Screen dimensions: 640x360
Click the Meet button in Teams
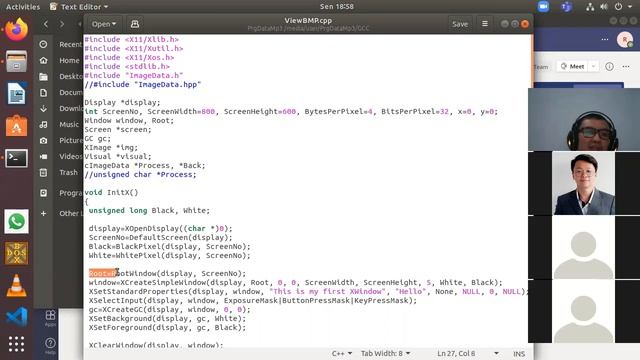[x=573, y=66]
